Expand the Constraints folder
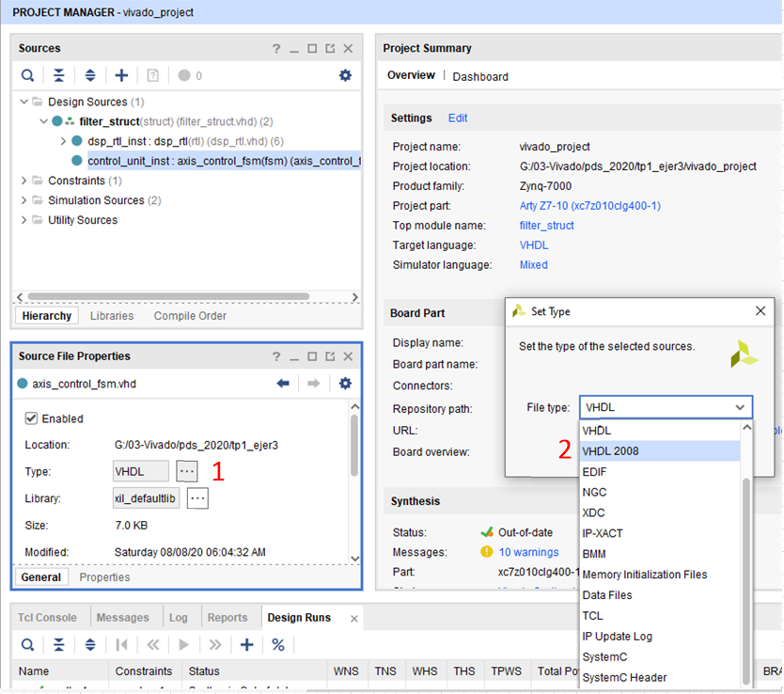The image size is (784, 694). coord(24,181)
